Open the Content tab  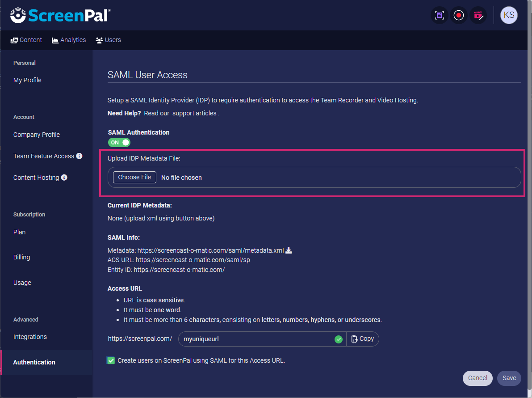click(26, 40)
